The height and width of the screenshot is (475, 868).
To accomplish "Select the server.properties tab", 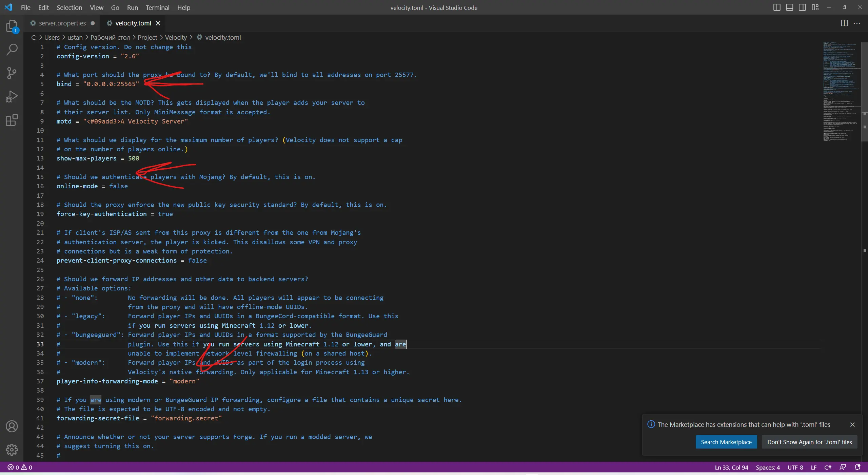I will (x=61, y=23).
